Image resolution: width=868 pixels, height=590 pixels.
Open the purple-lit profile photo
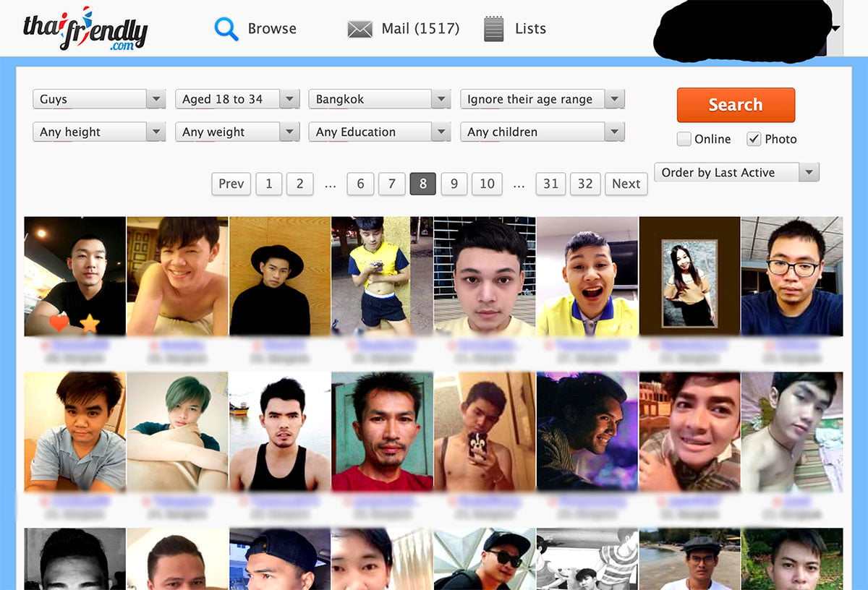[x=587, y=432]
